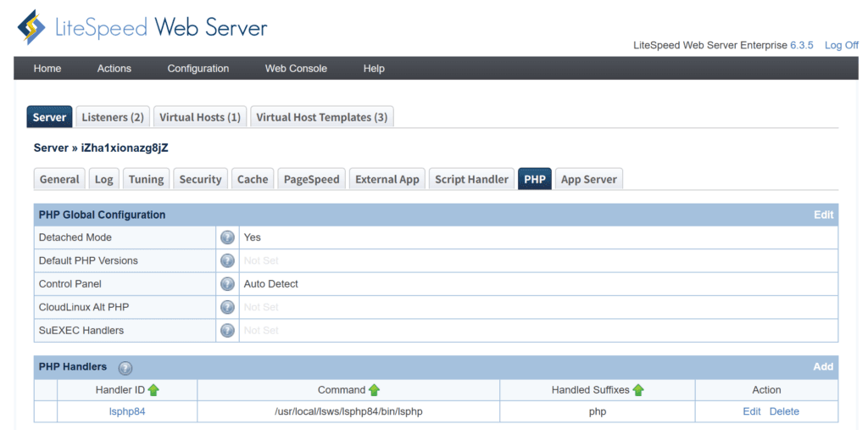Click the server name iZha1xionazg8jZ
The height and width of the screenshot is (430, 868).
125,148
